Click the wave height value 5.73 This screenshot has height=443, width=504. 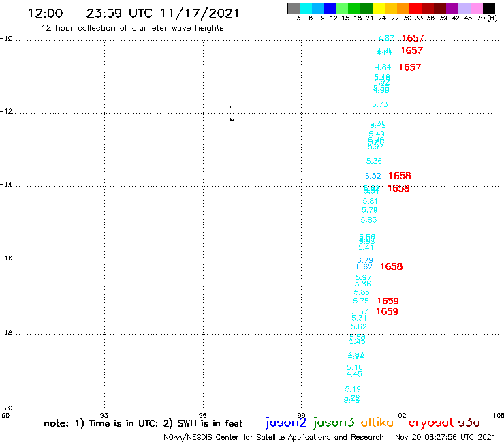tap(379, 104)
